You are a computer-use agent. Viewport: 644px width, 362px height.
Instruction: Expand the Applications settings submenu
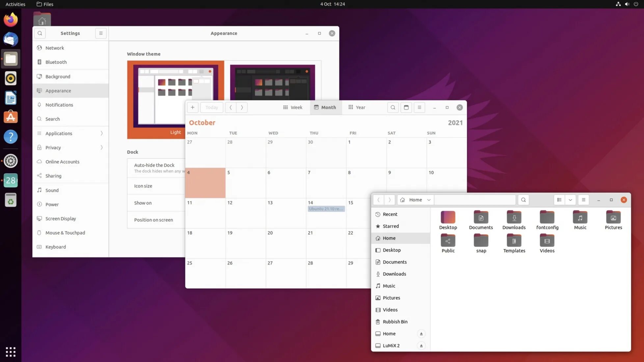101,133
